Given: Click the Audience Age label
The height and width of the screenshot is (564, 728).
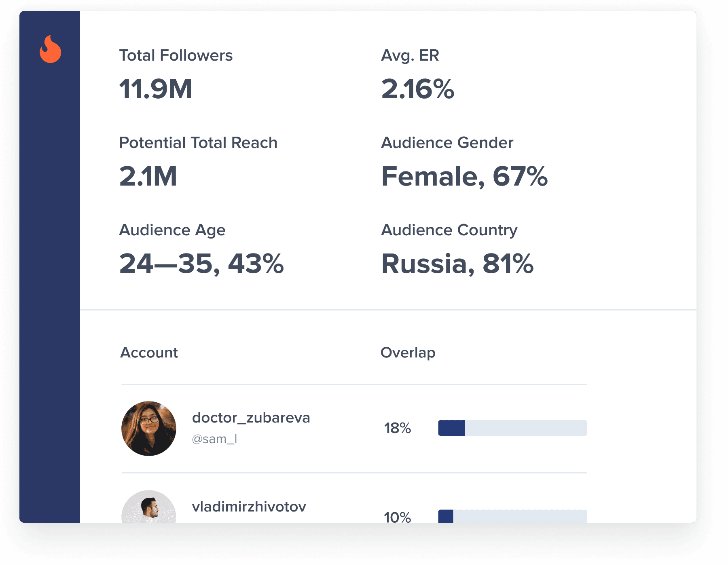Looking at the screenshot, I should tap(172, 230).
